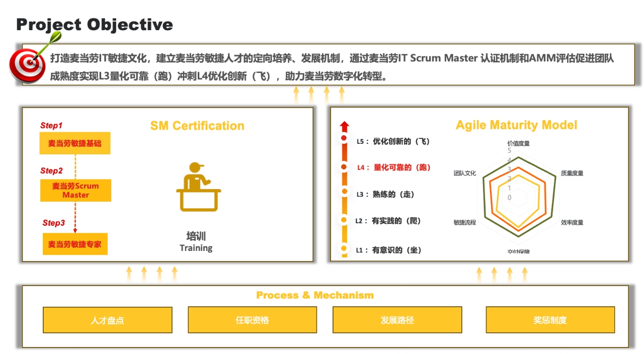Viewport: 644px width, 354px height.
Task: Click the 敏捷流程 radar axis label
Action: click(x=464, y=222)
